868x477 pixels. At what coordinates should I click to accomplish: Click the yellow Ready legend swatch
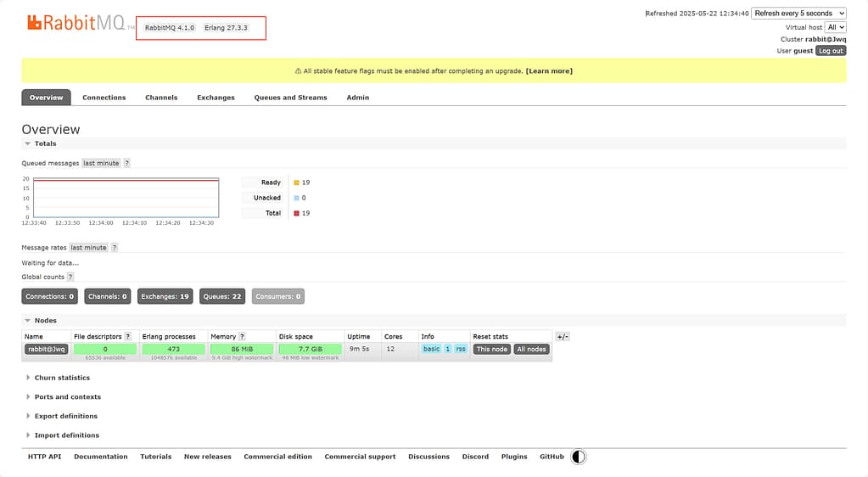(x=296, y=182)
